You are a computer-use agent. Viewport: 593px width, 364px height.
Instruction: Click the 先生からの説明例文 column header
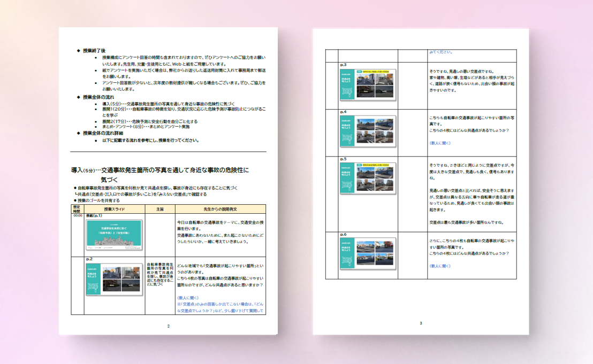pyautogui.click(x=220, y=209)
